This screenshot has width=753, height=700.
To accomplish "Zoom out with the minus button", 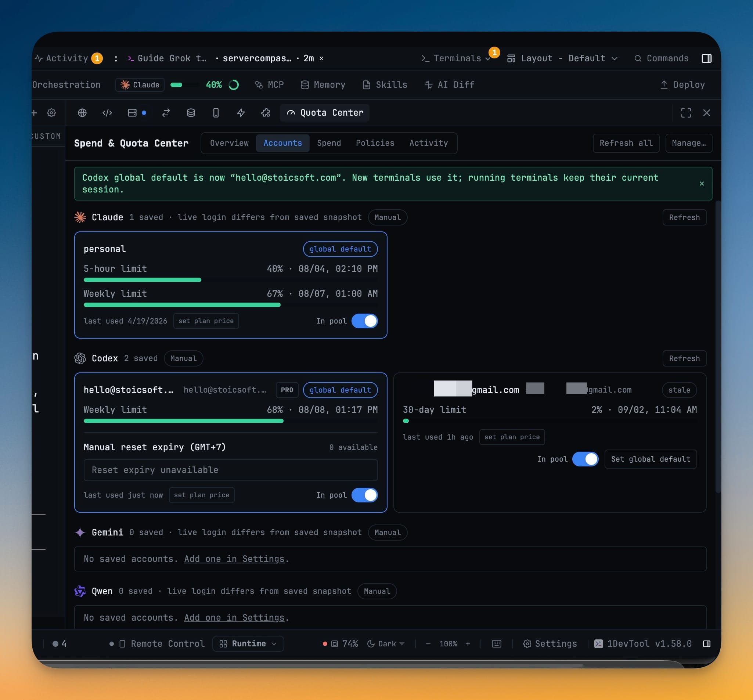I will point(428,644).
